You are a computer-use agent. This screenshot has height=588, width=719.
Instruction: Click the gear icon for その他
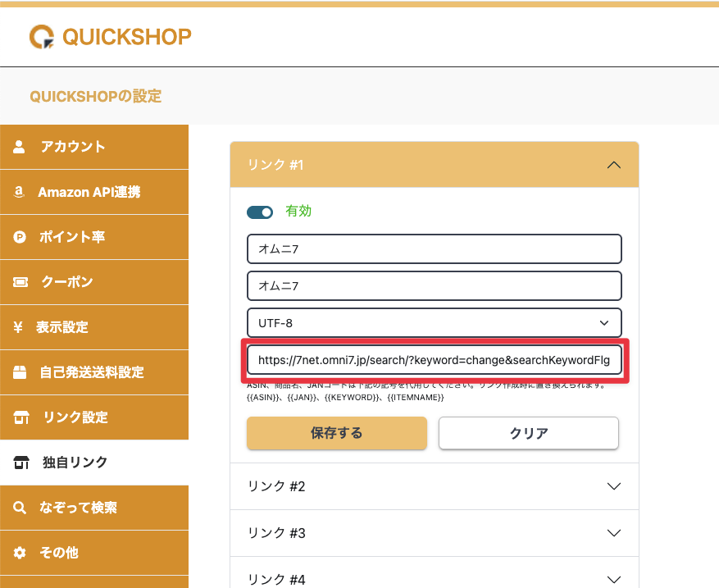20,553
